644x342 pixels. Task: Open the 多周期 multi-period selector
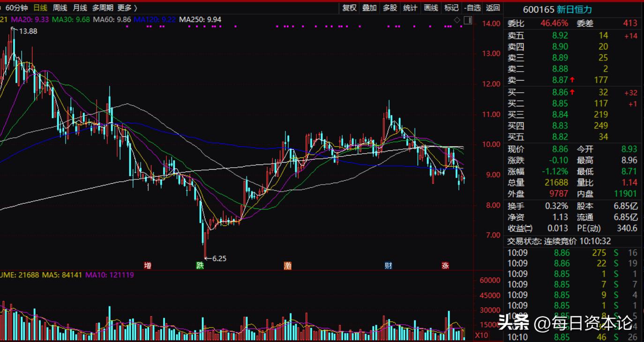pos(102,7)
